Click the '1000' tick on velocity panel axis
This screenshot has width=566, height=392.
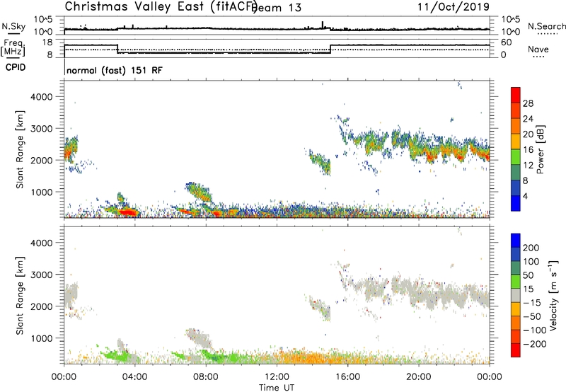[x=41, y=338]
